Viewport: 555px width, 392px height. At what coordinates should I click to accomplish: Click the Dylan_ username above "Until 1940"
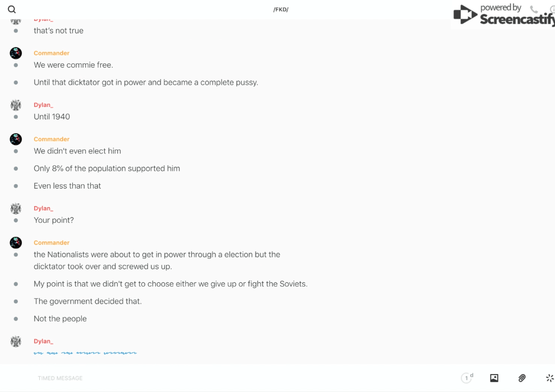tap(43, 105)
